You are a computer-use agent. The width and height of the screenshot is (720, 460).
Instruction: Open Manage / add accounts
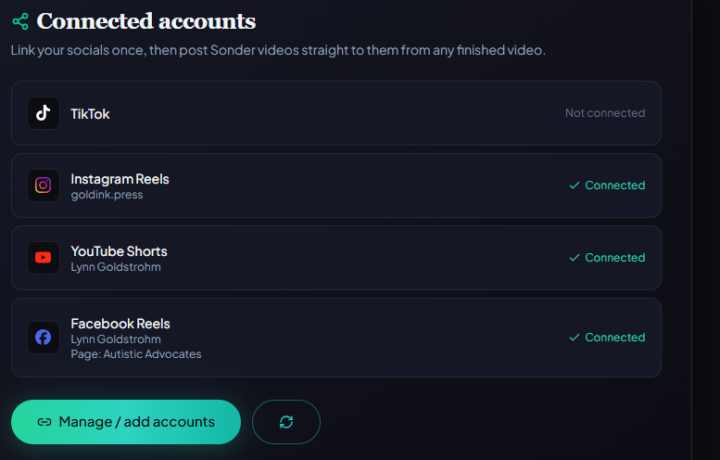pyautogui.click(x=126, y=422)
